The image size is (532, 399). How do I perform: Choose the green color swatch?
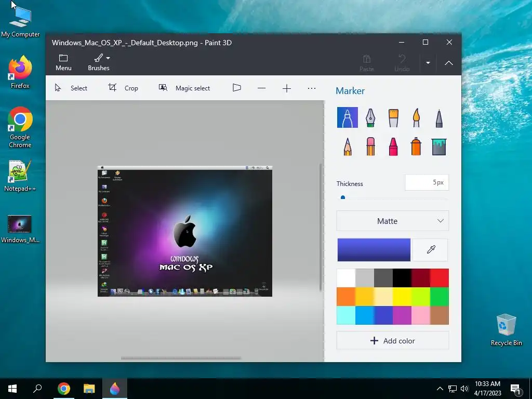coord(440,297)
